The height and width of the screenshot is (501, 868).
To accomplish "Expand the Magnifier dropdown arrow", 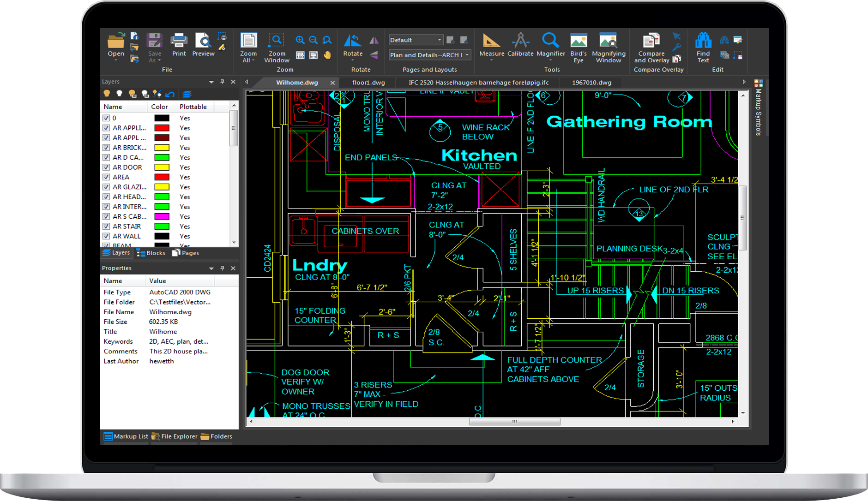I will point(550,60).
